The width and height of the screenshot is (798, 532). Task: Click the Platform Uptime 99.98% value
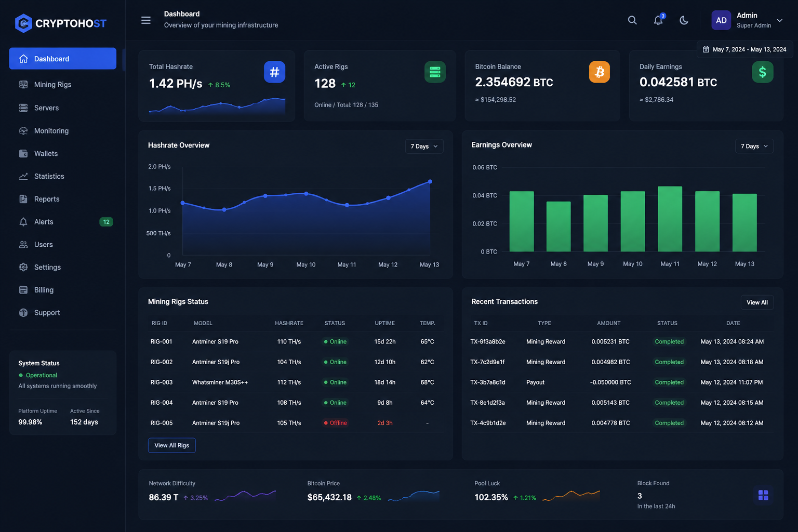tap(30, 422)
